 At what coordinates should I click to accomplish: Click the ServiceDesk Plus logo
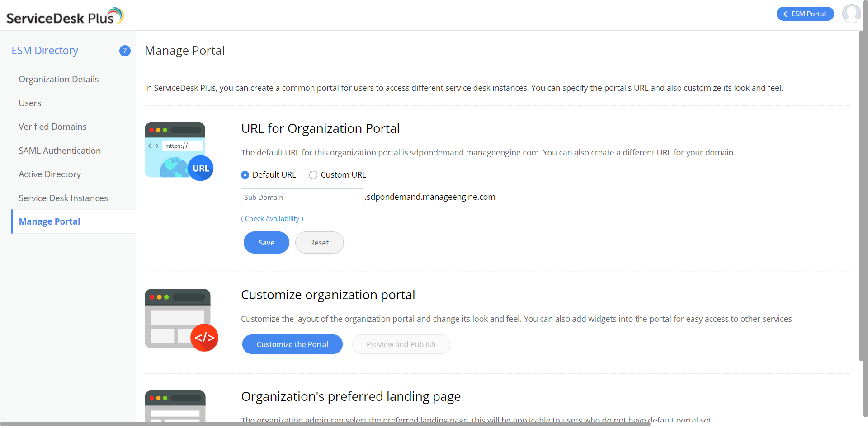65,16
